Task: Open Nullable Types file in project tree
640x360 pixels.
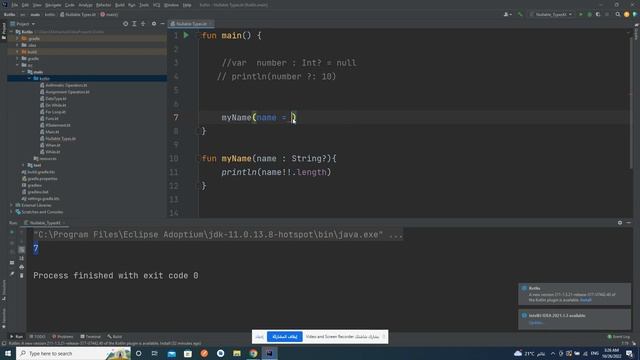Action: coord(58,139)
